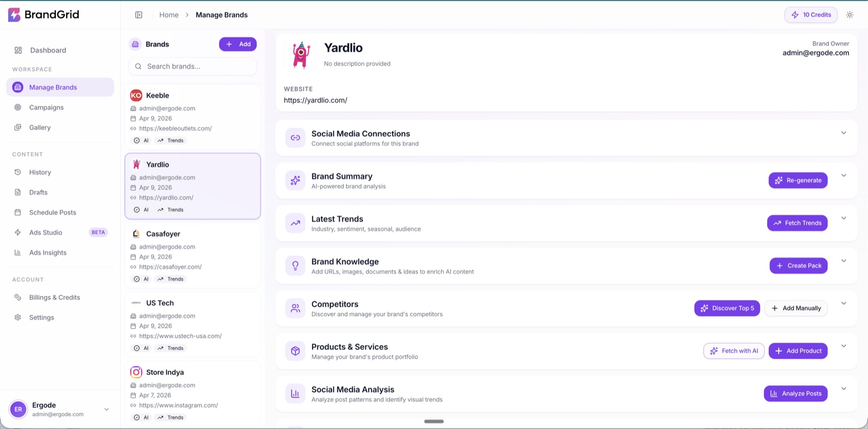Expand the Brand Summary section chevron
The image size is (868, 429).
coord(844,175)
